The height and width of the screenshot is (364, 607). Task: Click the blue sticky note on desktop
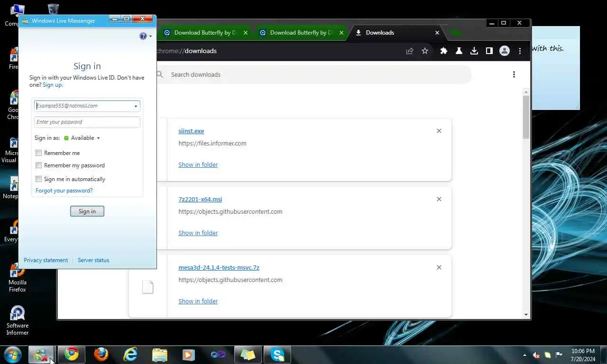click(556, 68)
